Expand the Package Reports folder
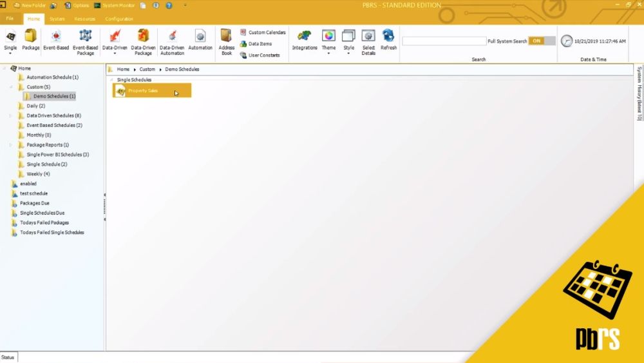 11,144
